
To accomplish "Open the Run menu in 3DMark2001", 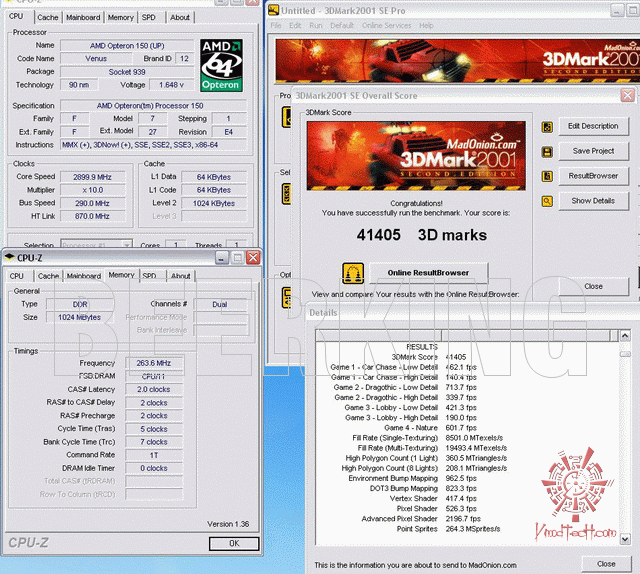I will coord(316,26).
